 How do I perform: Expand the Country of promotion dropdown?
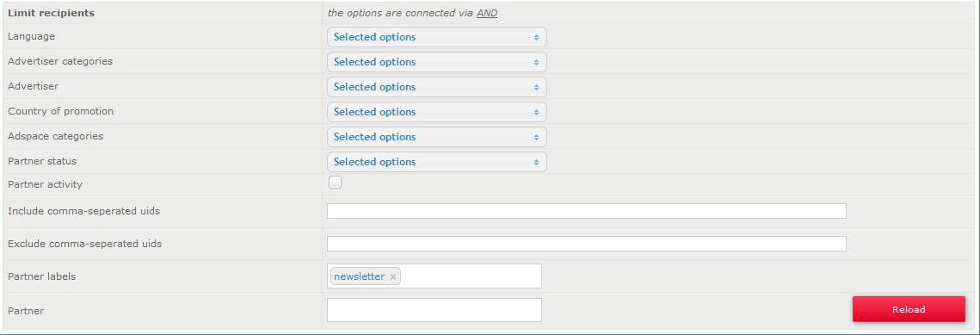pyautogui.click(x=436, y=112)
